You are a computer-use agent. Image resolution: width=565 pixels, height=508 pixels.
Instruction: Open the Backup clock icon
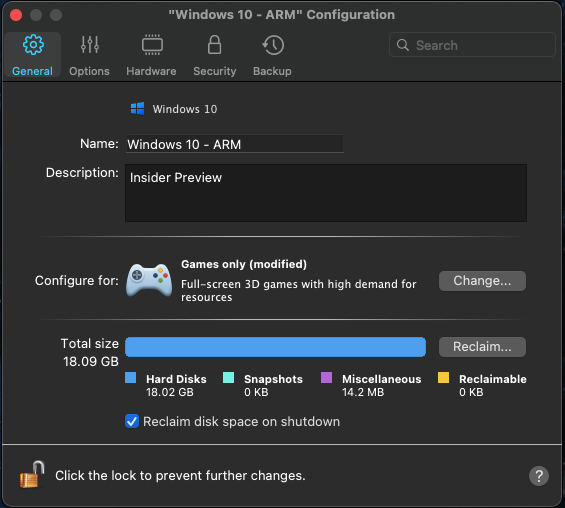pos(273,45)
